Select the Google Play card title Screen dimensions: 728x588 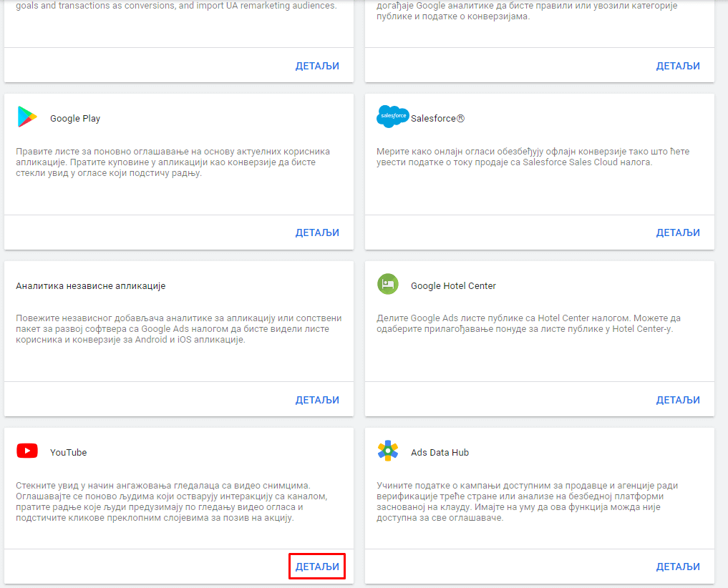(74, 118)
